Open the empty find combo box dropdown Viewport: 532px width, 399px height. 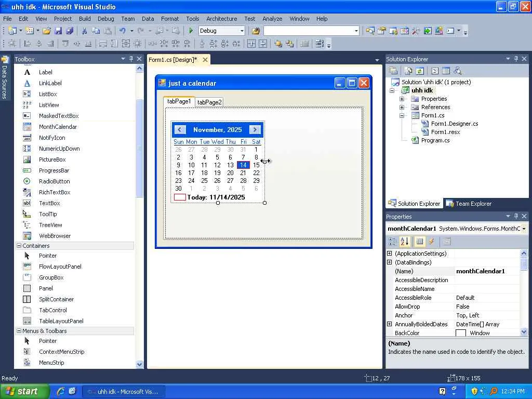(x=356, y=31)
